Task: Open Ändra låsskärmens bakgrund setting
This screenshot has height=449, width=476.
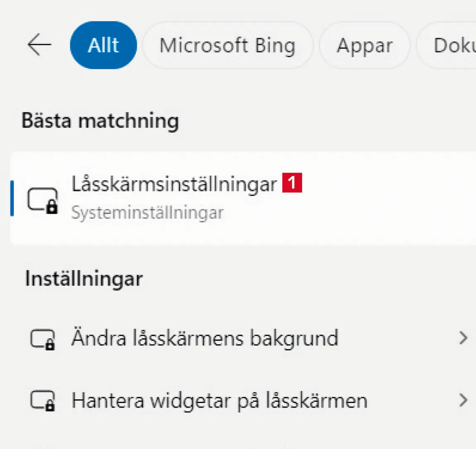Action: [x=205, y=338]
